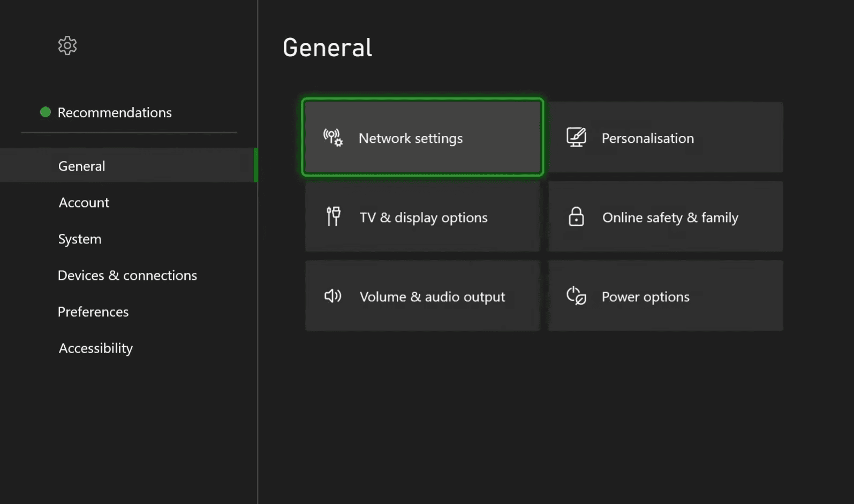Click the General page heading

click(x=327, y=48)
